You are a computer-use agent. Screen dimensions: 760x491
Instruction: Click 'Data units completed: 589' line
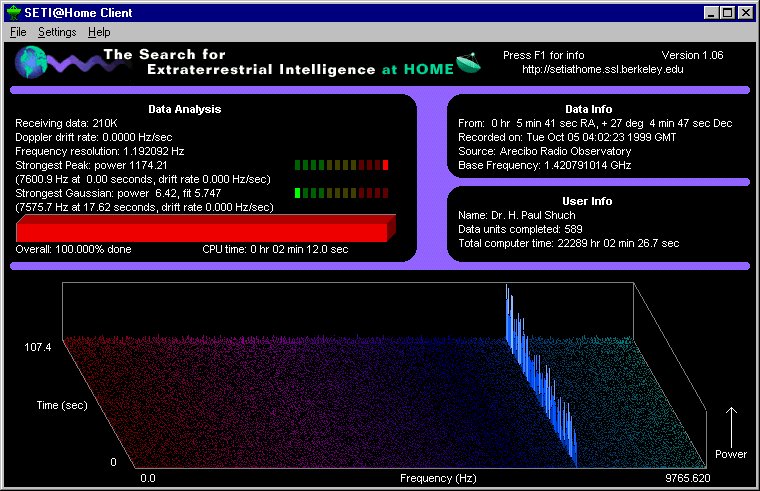pyautogui.click(x=520, y=229)
